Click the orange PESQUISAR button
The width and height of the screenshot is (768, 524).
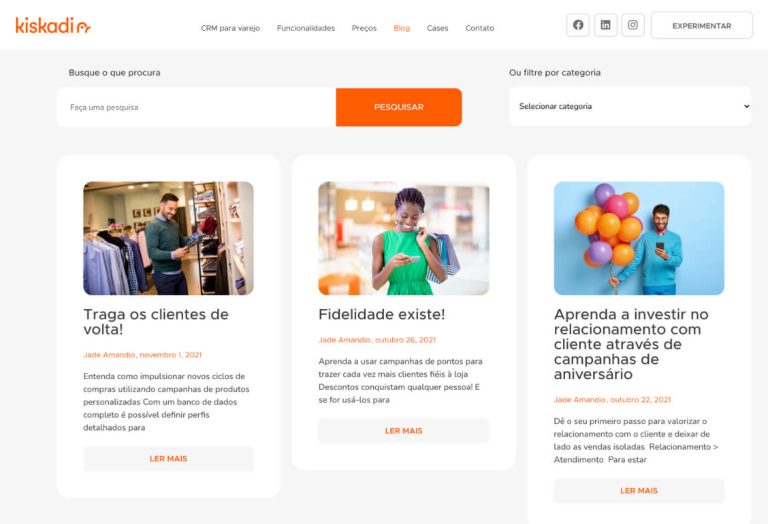tap(399, 107)
